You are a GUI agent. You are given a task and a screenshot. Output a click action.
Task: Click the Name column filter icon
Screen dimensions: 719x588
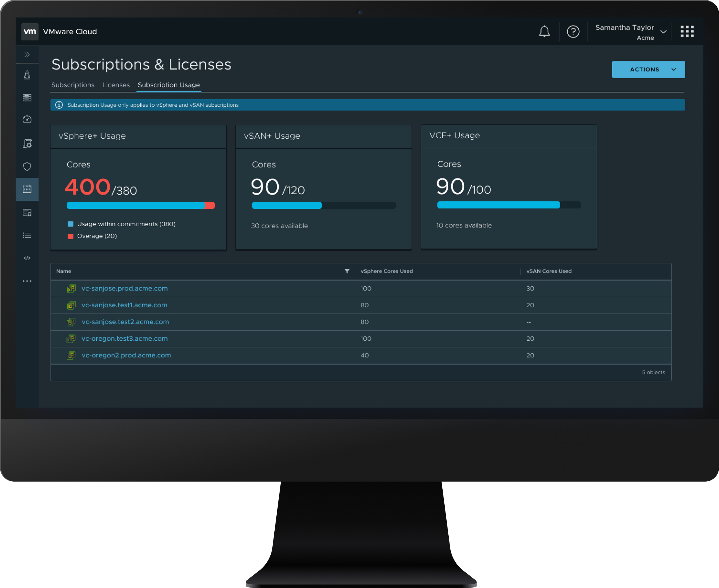347,271
